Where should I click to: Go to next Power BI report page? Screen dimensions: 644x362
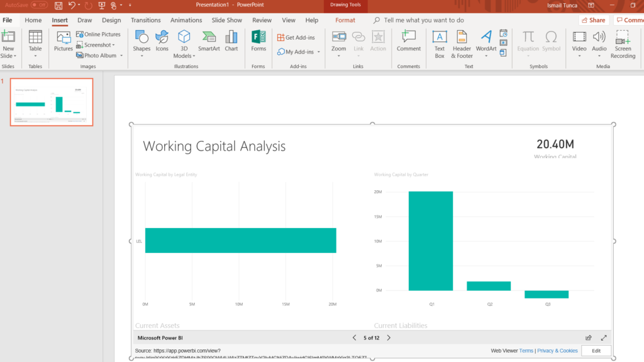click(x=389, y=338)
